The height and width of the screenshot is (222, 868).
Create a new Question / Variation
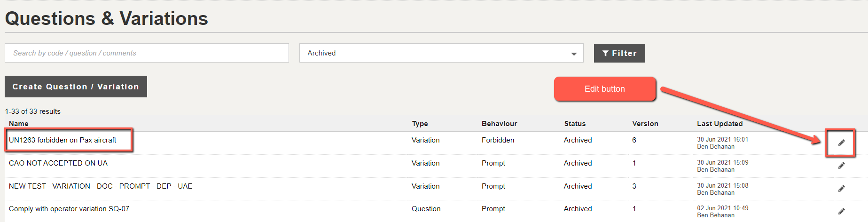tap(76, 87)
